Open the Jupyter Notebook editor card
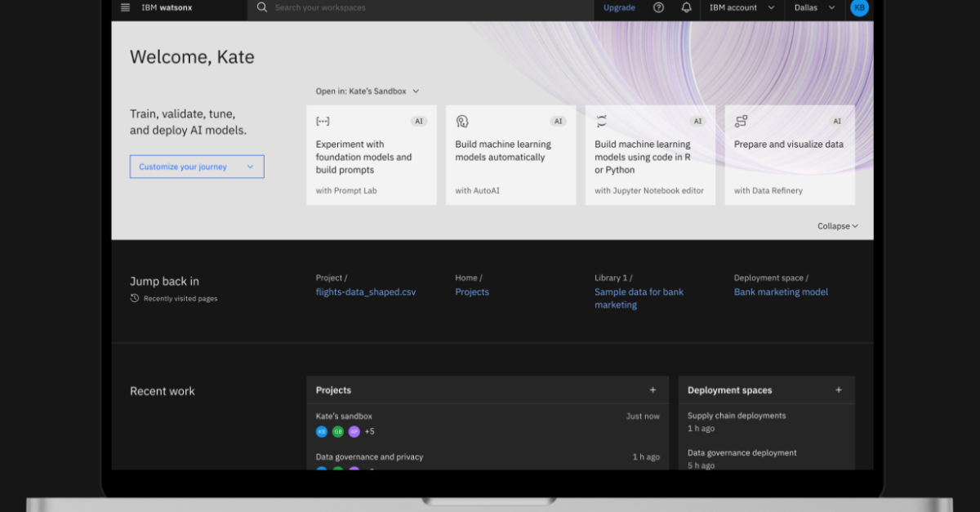This screenshot has height=512, width=980. coord(649,155)
